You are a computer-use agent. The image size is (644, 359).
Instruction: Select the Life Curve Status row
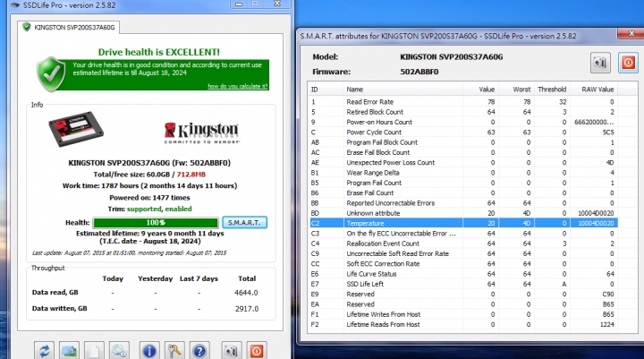[x=463, y=274]
